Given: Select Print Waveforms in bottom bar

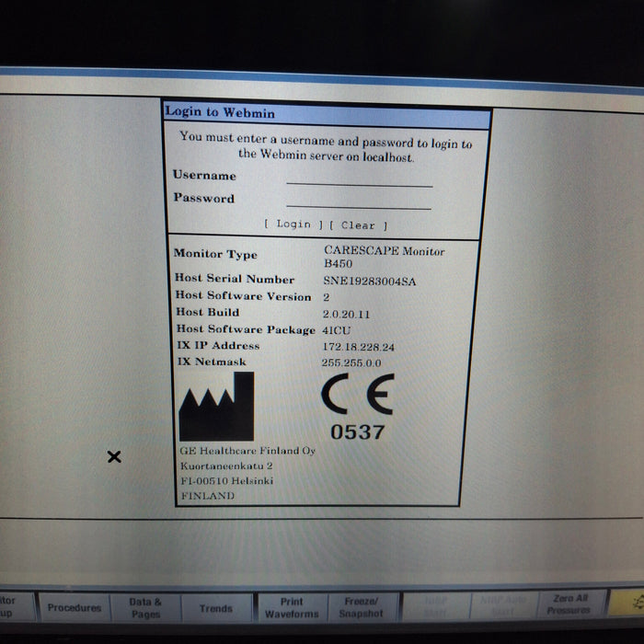Looking at the screenshot, I should [292, 608].
